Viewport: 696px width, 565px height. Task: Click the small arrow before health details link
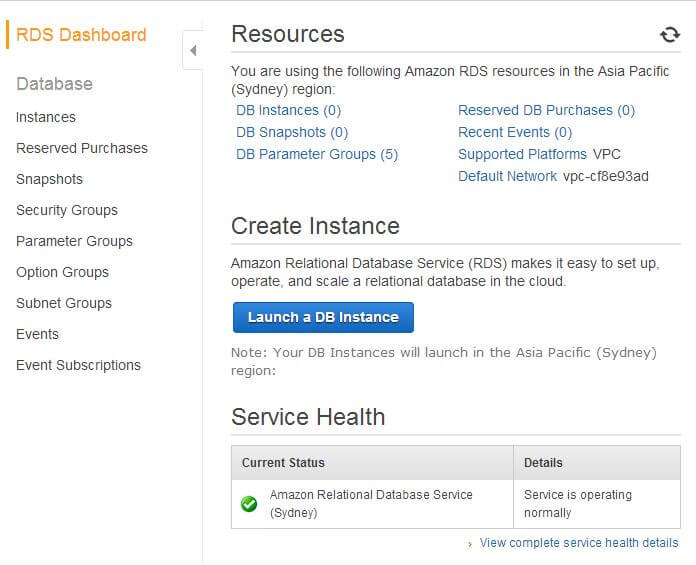tap(470, 544)
